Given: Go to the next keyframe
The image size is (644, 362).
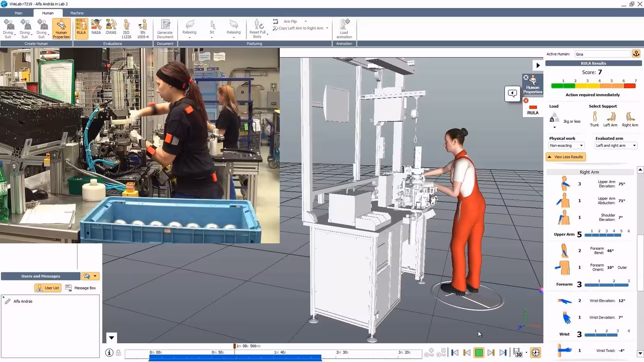Looking at the screenshot, I should click(491, 353).
